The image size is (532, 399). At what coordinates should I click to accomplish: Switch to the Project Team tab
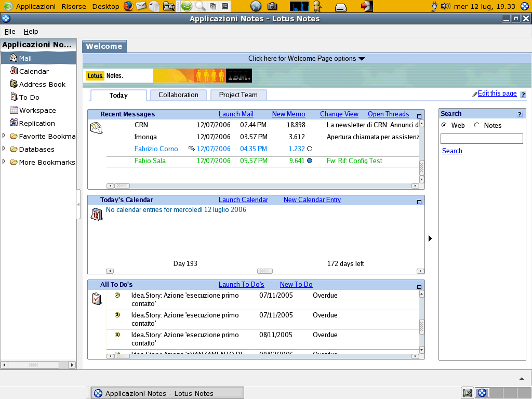pos(238,95)
